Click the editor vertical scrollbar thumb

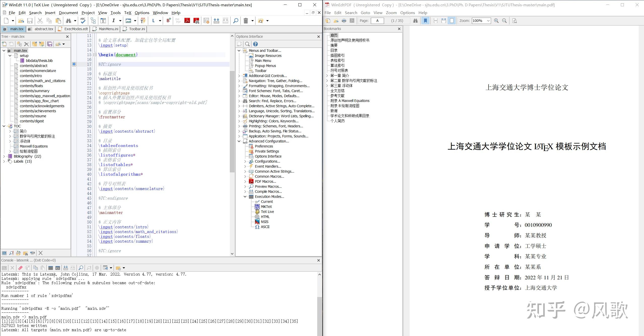click(232, 121)
